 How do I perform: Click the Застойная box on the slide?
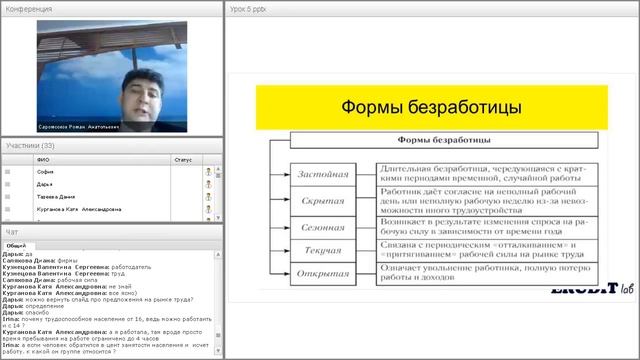coord(323,174)
